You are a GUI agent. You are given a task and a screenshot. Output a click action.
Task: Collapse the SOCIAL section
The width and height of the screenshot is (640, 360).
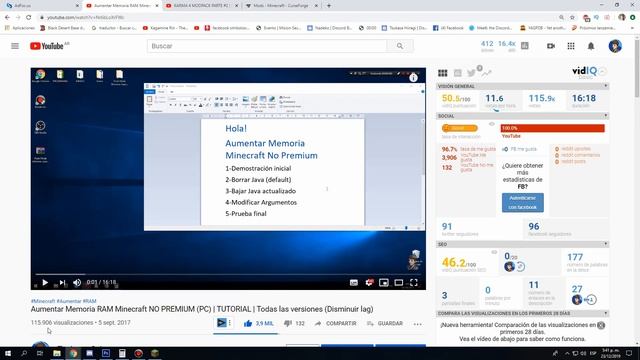coord(605,116)
